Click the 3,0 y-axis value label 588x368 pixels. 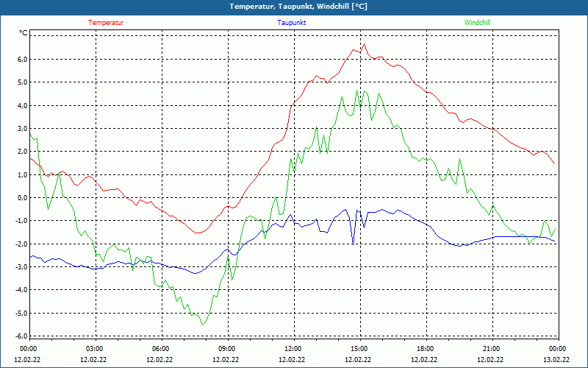pos(21,128)
